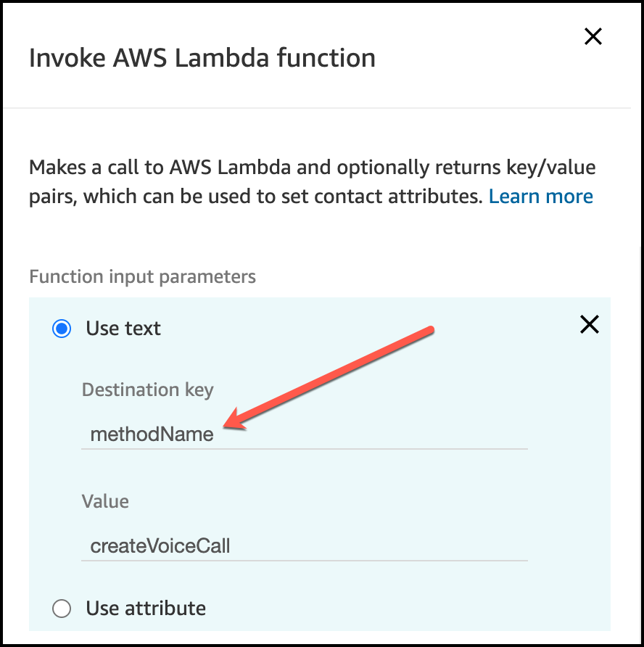This screenshot has width=644, height=647.
Task: Click the Use text option label
Action: (x=123, y=329)
